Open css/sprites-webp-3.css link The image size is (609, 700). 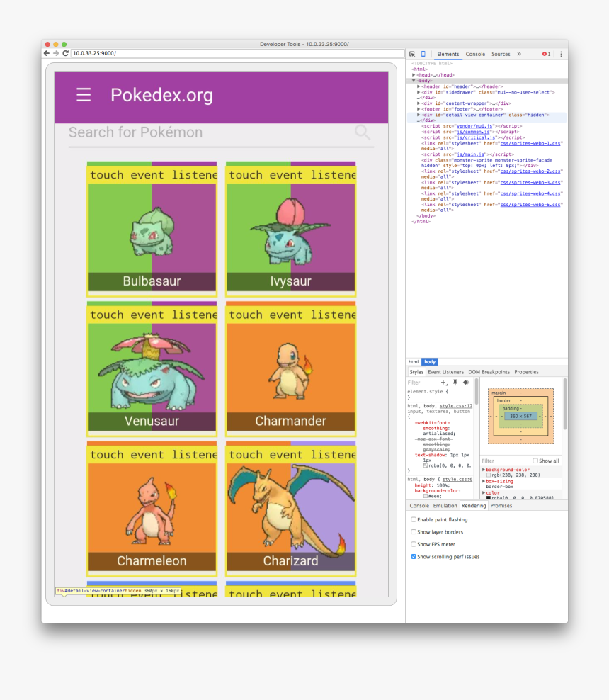pos(530,183)
